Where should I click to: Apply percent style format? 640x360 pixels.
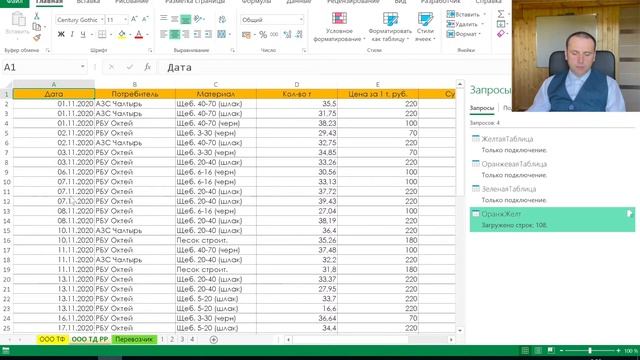pos(263,35)
